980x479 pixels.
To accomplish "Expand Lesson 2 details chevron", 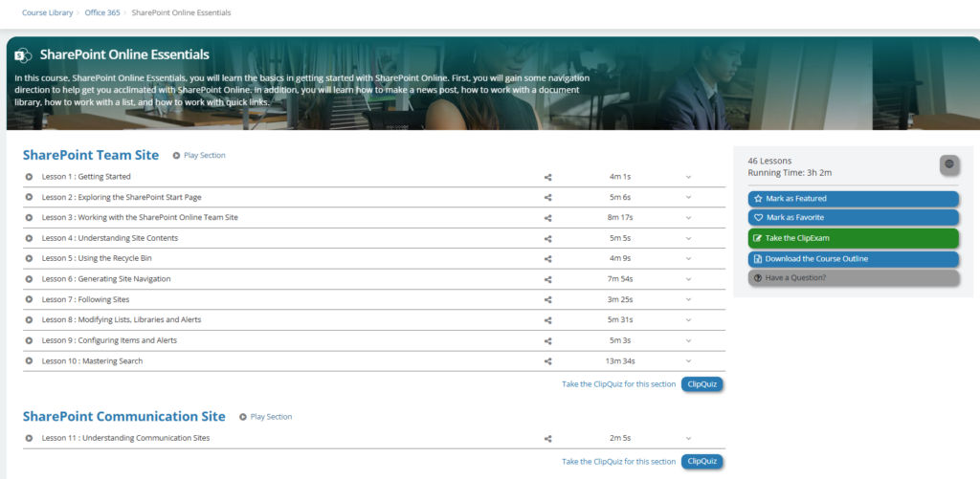I will [689, 197].
